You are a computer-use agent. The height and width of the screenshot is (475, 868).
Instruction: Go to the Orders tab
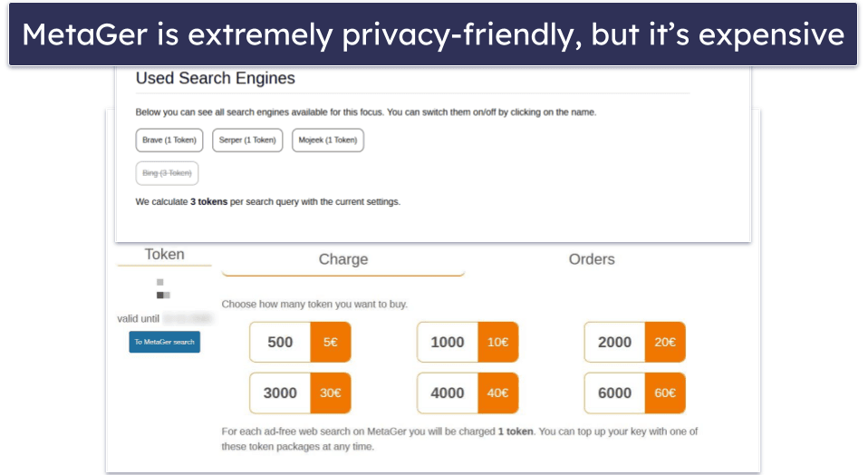[591, 259]
